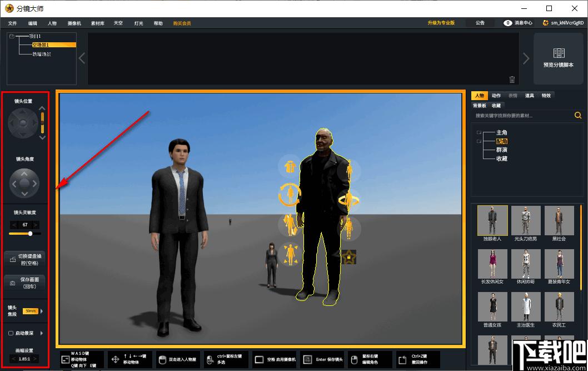Expand the depth of field options arrow
This screenshot has height=371, width=588.
(x=41, y=333)
